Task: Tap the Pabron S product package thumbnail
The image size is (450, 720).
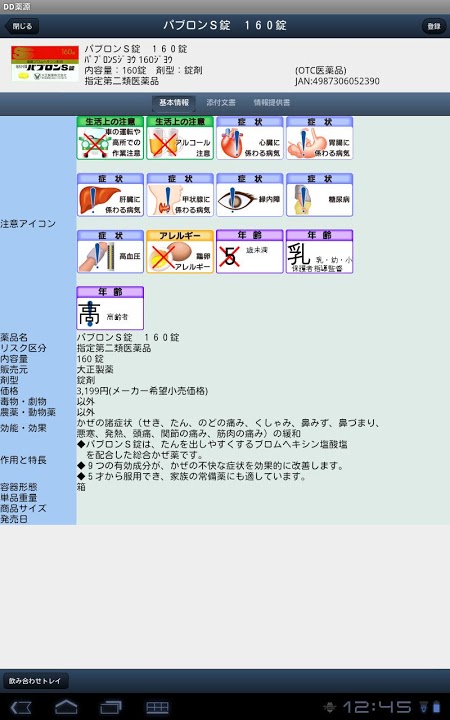Action: [x=45, y=64]
